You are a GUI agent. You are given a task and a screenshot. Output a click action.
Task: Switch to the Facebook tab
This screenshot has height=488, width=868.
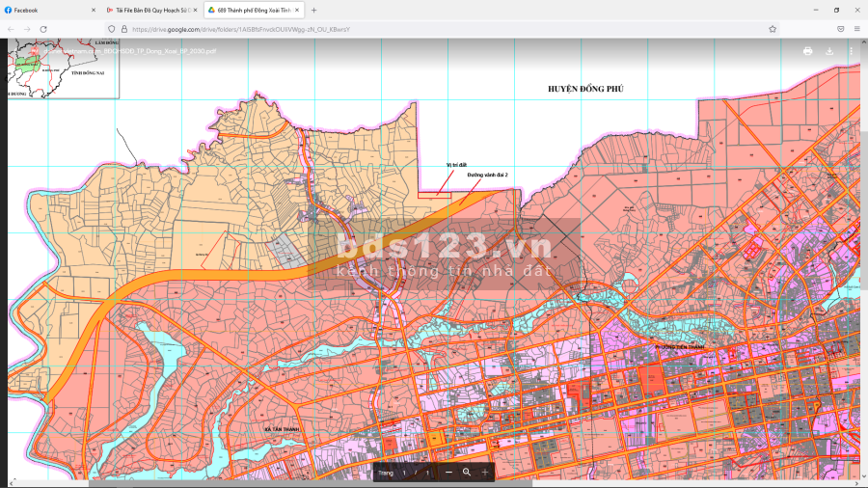point(50,10)
